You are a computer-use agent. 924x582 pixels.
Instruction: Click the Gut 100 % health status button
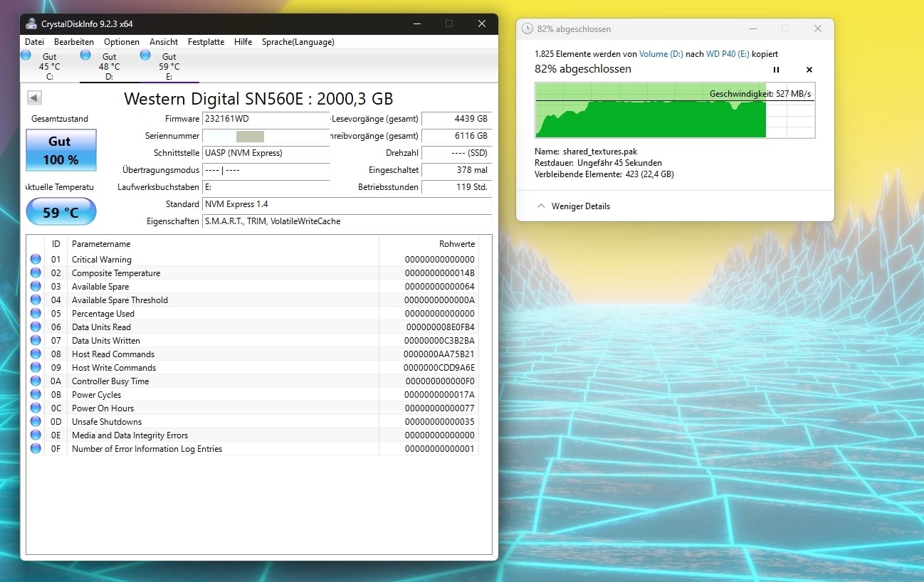point(61,150)
